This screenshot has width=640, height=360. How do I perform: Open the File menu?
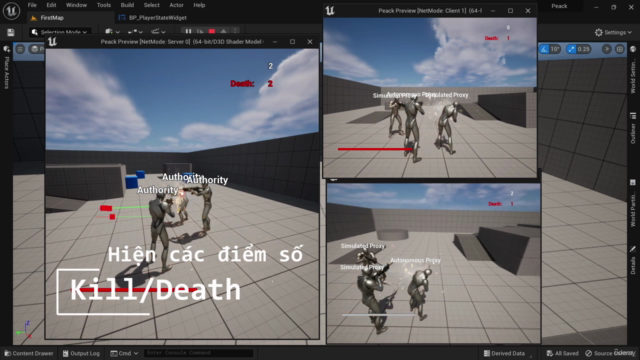pyautogui.click(x=32, y=5)
